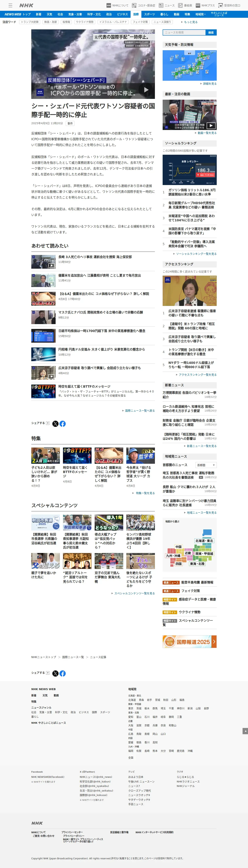Open the 受信料の窓口 header icon
This screenshot has height=868, width=248.
229,5
